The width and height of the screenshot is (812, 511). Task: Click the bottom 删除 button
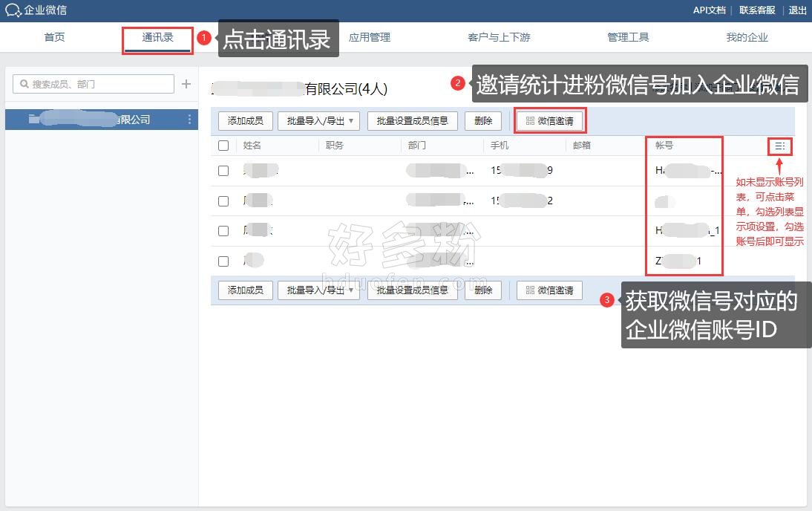[483, 290]
